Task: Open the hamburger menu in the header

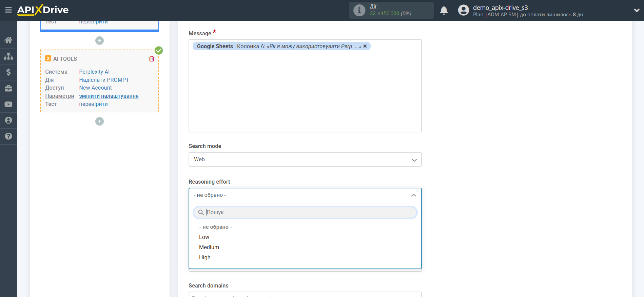Action: pyautogui.click(x=8, y=10)
